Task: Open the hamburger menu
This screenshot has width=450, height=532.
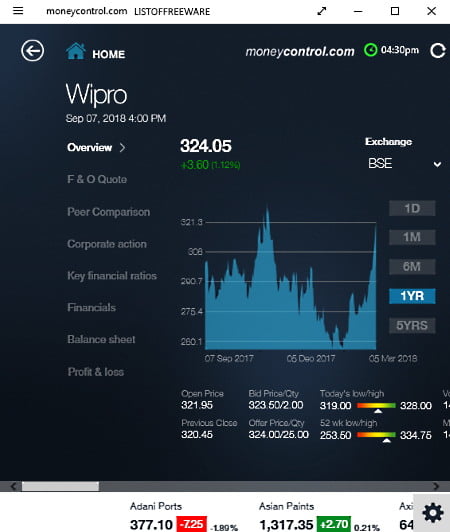Action: click(18, 11)
